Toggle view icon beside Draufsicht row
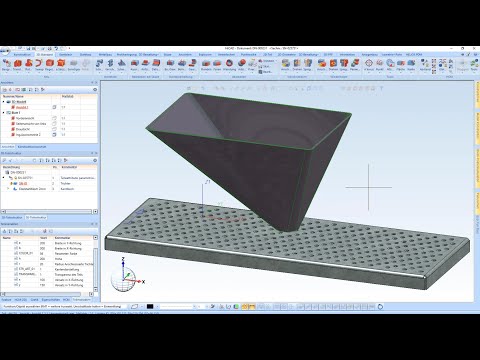 (x=54, y=129)
